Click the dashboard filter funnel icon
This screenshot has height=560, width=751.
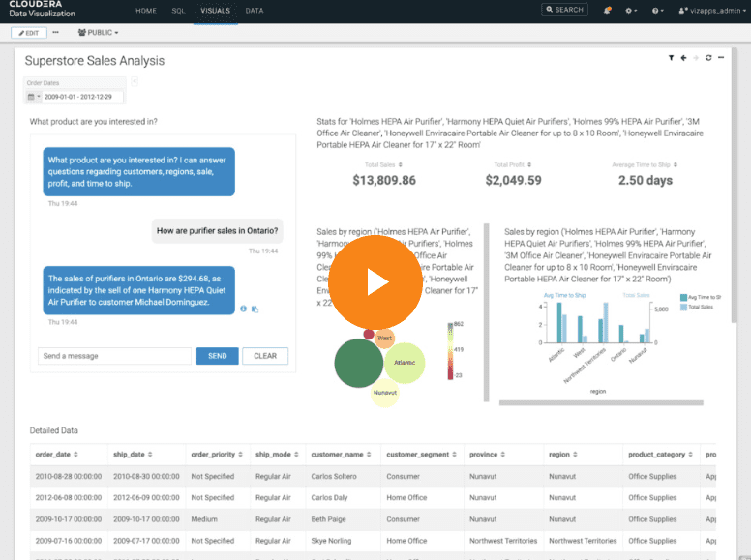[x=672, y=58]
